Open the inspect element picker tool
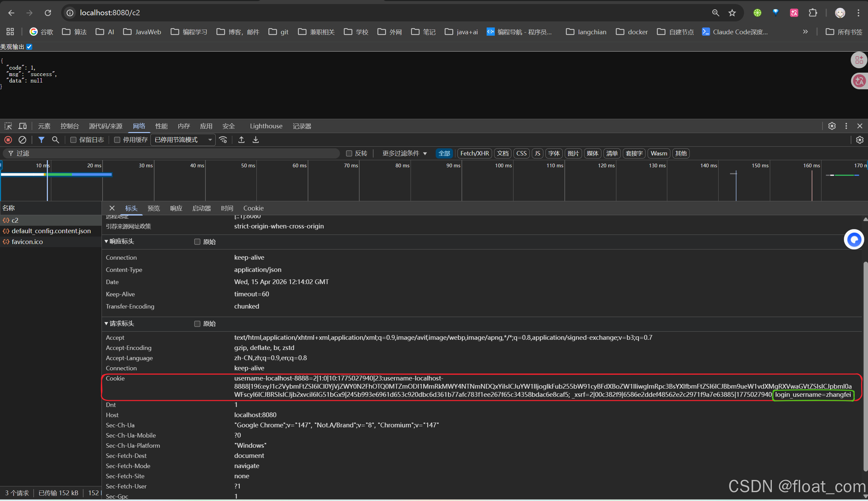The width and height of the screenshot is (868, 501). [8, 126]
